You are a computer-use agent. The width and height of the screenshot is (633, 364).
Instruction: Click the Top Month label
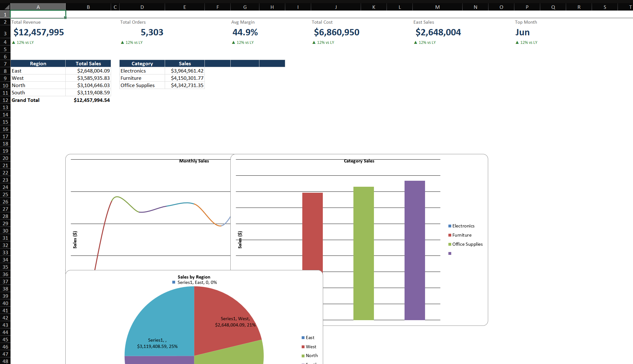[x=526, y=22]
